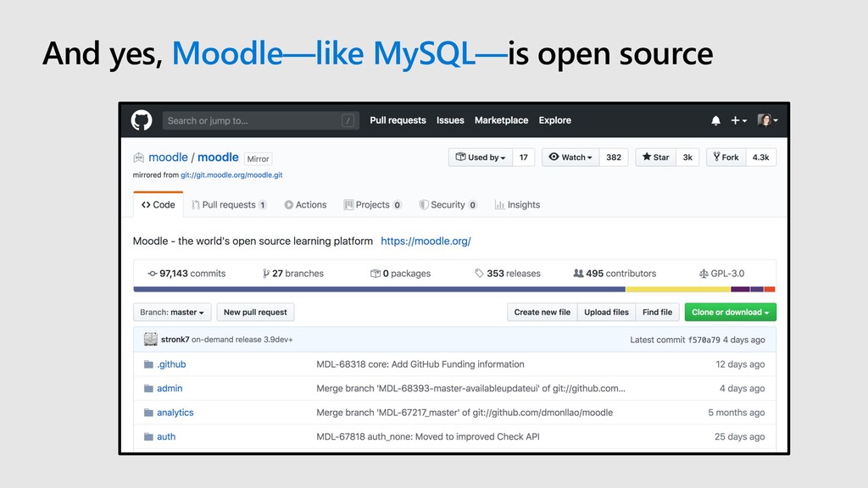Click Find file
Screen dimensions: 868x488
pyautogui.click(x=657, y=312)
